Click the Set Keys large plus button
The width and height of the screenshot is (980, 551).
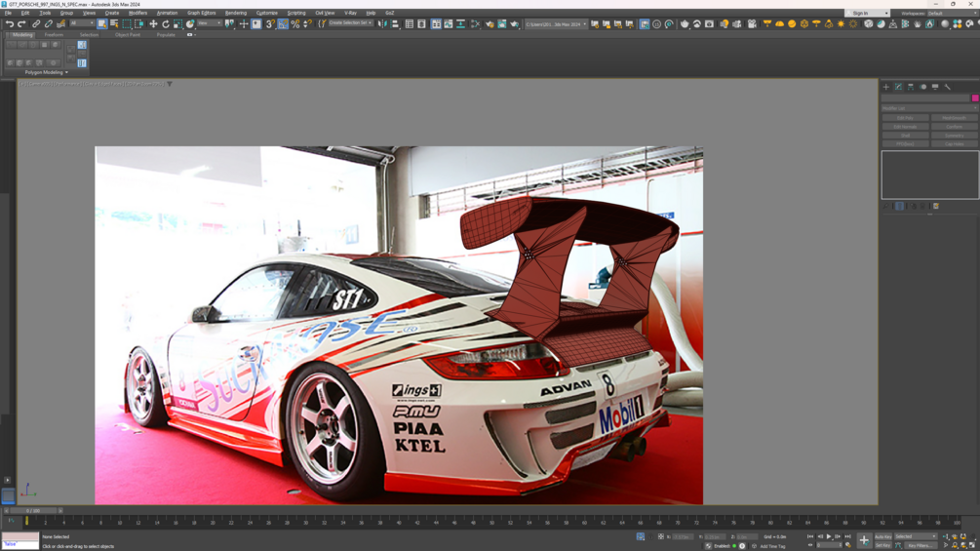(x=864, y=540)
